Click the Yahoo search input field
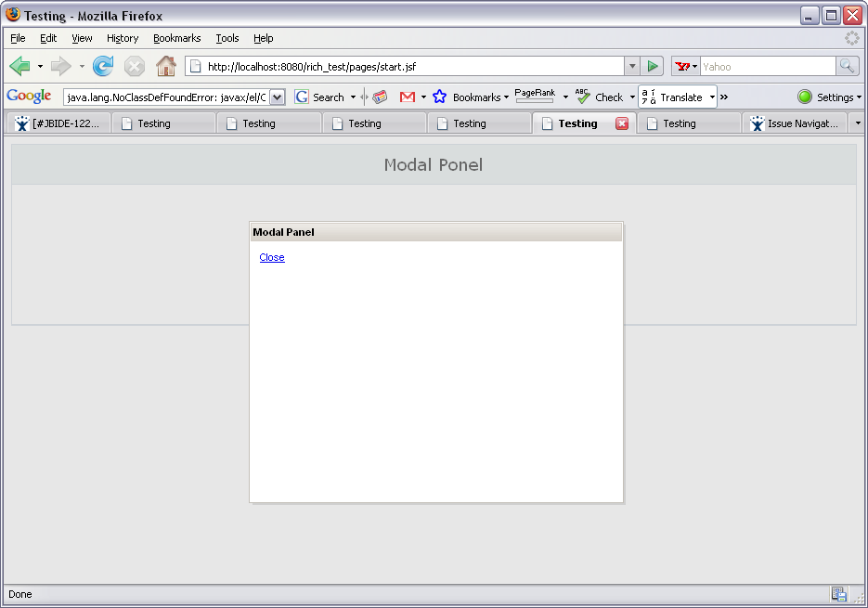 (767, 67)
